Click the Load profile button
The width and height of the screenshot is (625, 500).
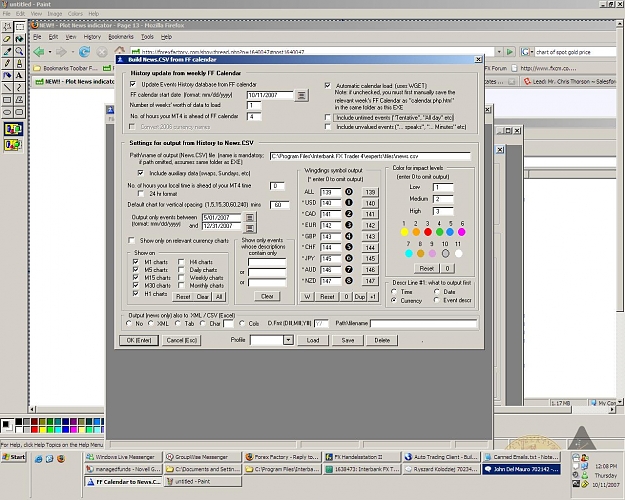(313, 340)
